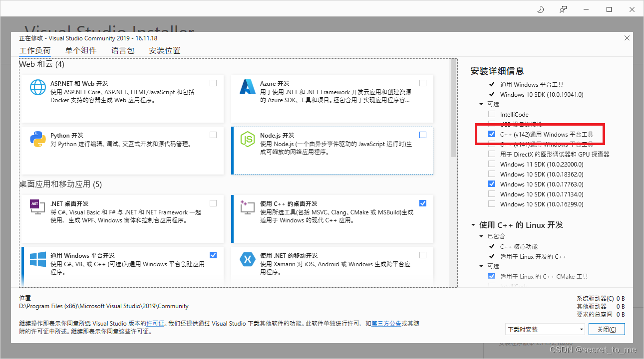The height and width of the screenshot is (359, 644).
Task: Check the Azure 开发 workload checkbox
Action: point(423,83)
